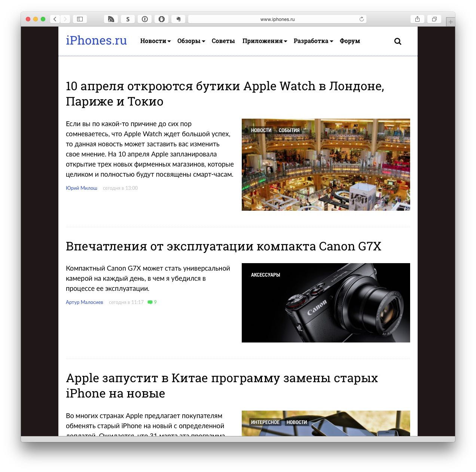Viewport: 476px width, 472px height.
Task: Reload the page via the refresh icon
Action: coord(361,19)
